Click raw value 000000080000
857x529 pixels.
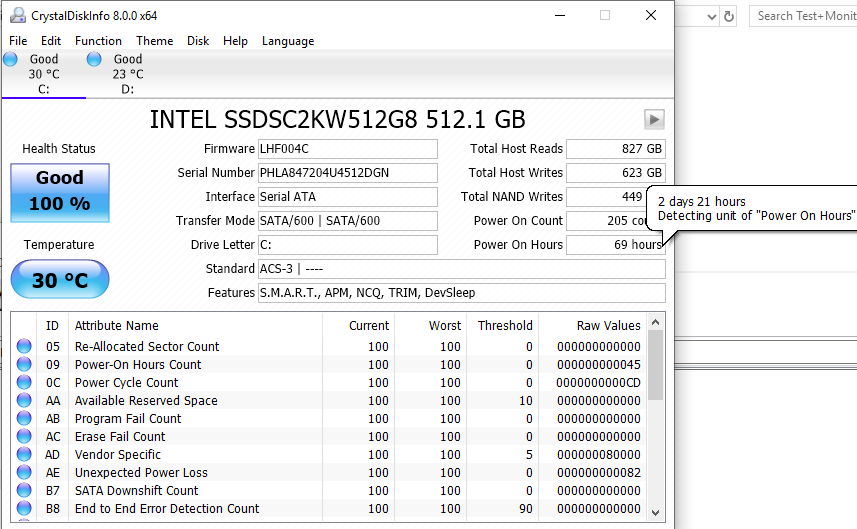coord(598,455)
